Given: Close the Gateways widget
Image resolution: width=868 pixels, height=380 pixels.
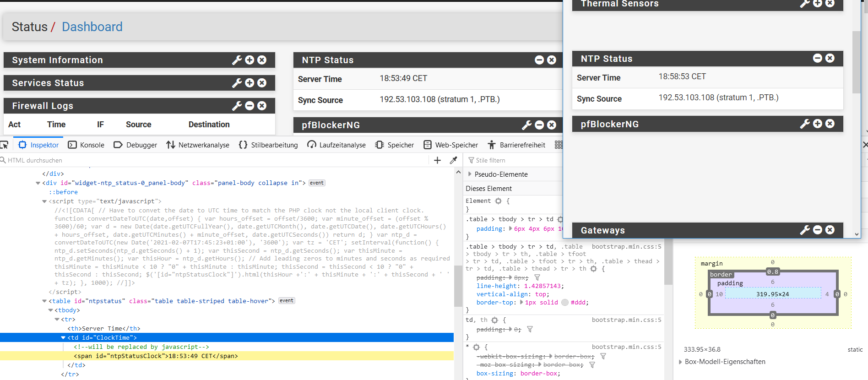Looking at the screenshot, I should tap(830, 230).
